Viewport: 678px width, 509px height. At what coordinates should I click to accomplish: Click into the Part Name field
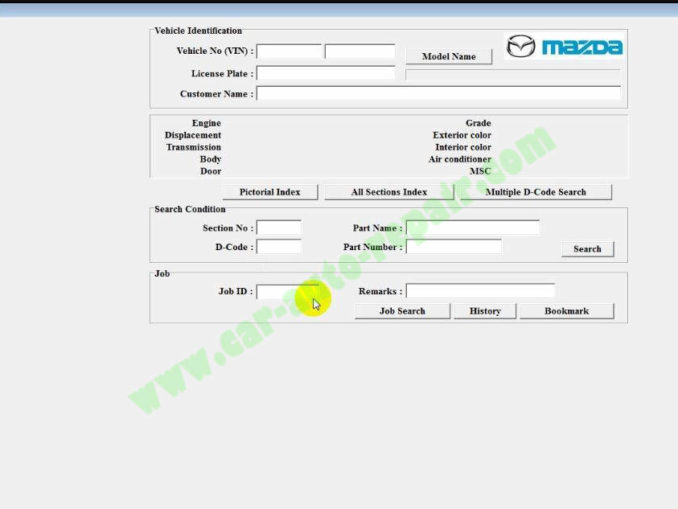click(x=472, y=228)
